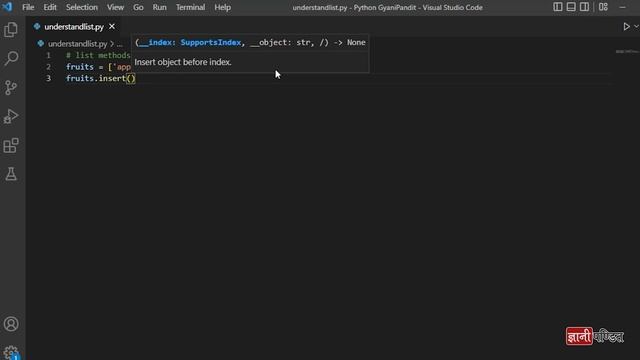Open the Run and Debug view
The height and width of the screenshot is (360, 640).
coord(11,116)
